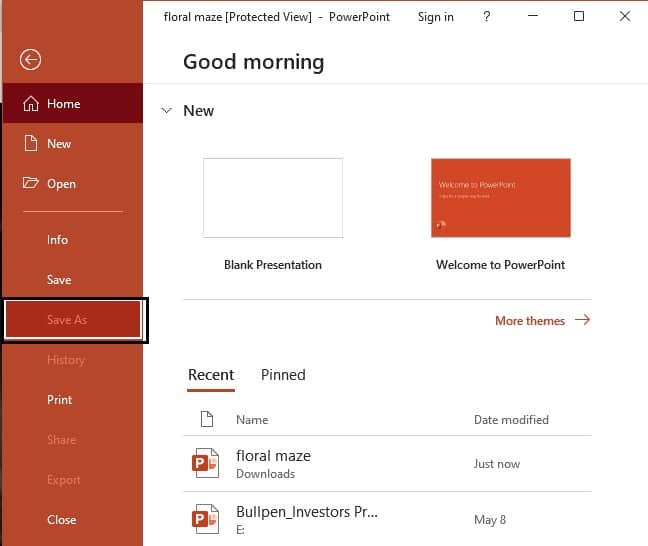Click the floral maze PowerPoint file icon
The height and width of the screenshot is (546, 648).
coord(205,463)
